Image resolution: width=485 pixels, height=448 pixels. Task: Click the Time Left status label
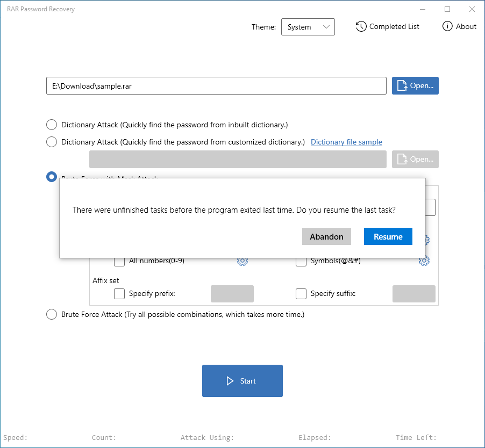point(416,437)
